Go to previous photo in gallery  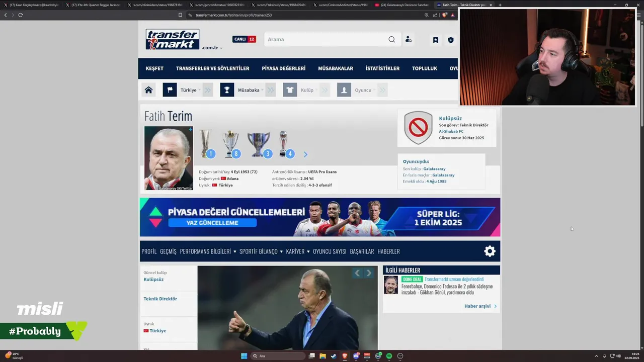click(x=357, y=273)
